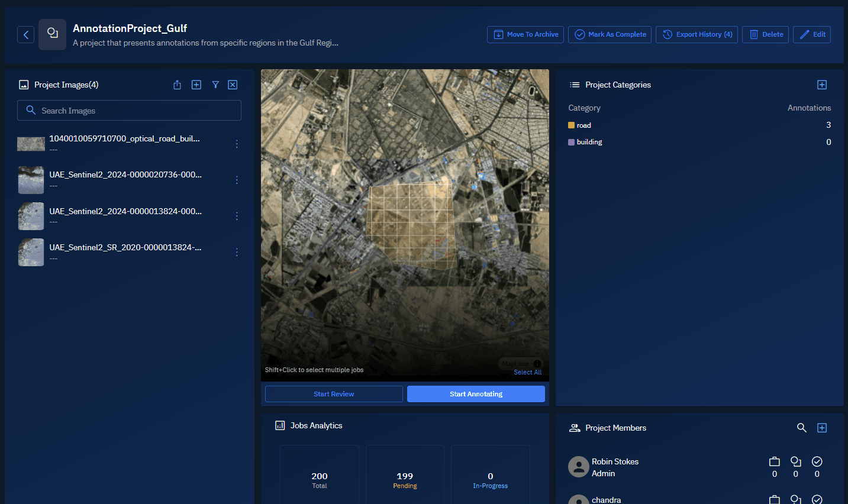Click the export/share icon in Project Images
Viewport: 848px width, 504px height.
(x=177, y=85)
